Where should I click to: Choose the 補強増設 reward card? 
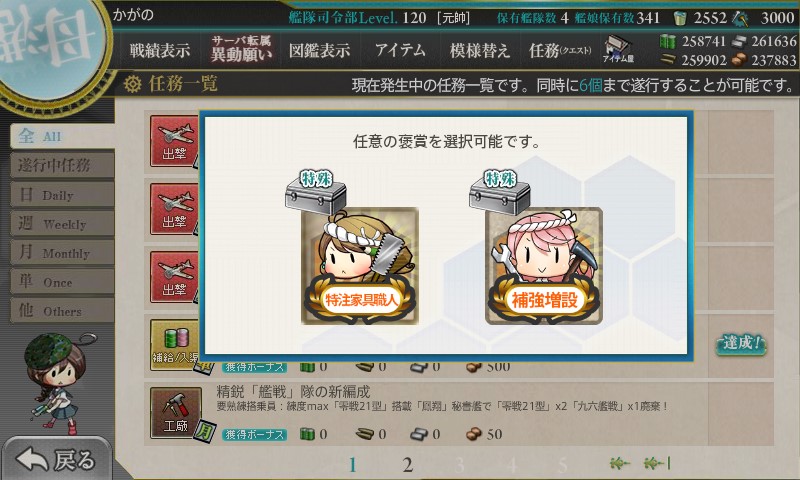tap(543, 265)
